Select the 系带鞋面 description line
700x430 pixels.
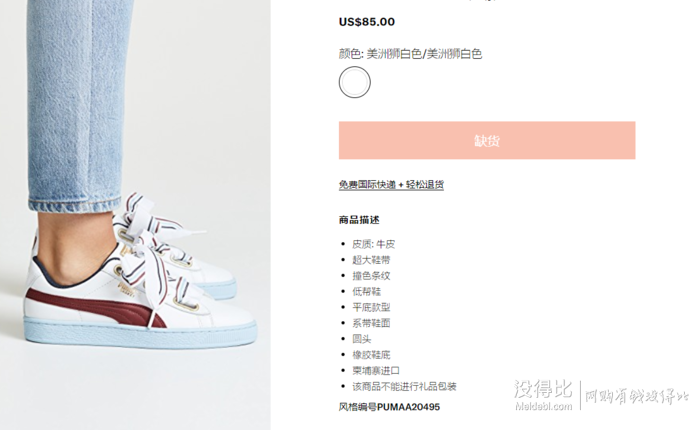coord(371,323)
